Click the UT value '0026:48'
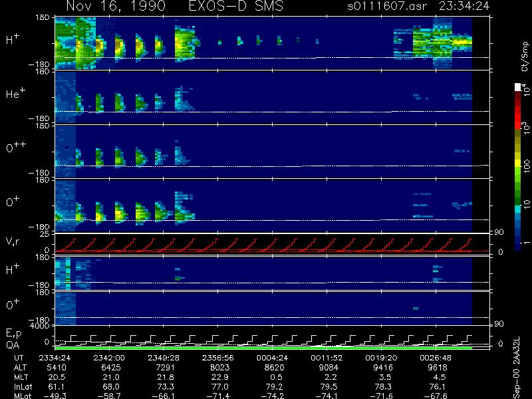This screenshot has height=399, width=532. 436,358
